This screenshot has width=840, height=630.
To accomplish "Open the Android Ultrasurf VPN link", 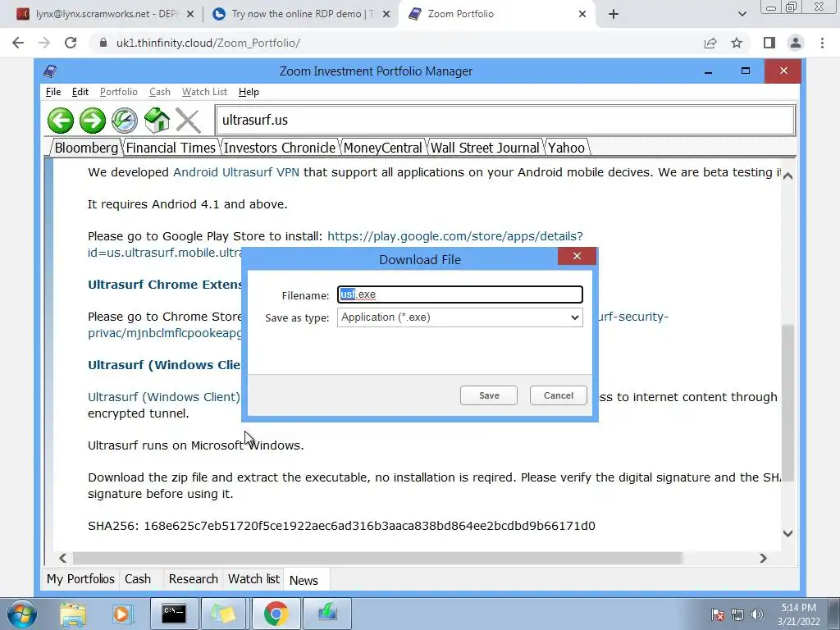I will (x=235, y=172).
